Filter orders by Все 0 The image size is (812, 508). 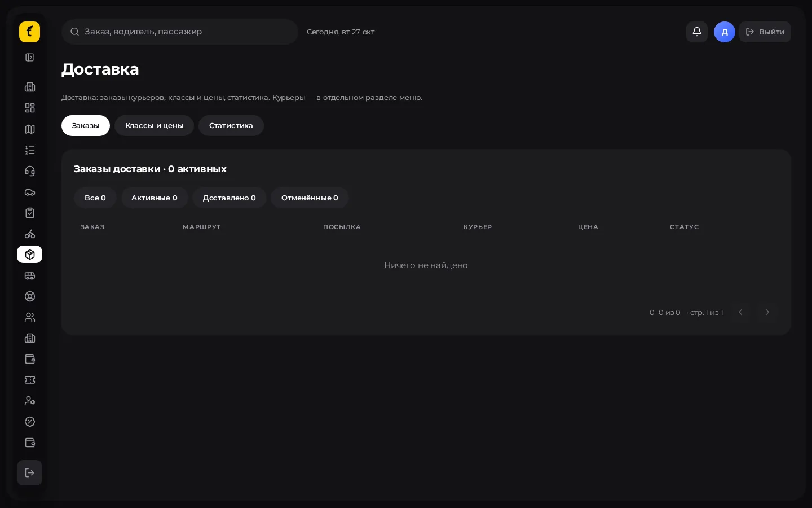coord(95,198)
